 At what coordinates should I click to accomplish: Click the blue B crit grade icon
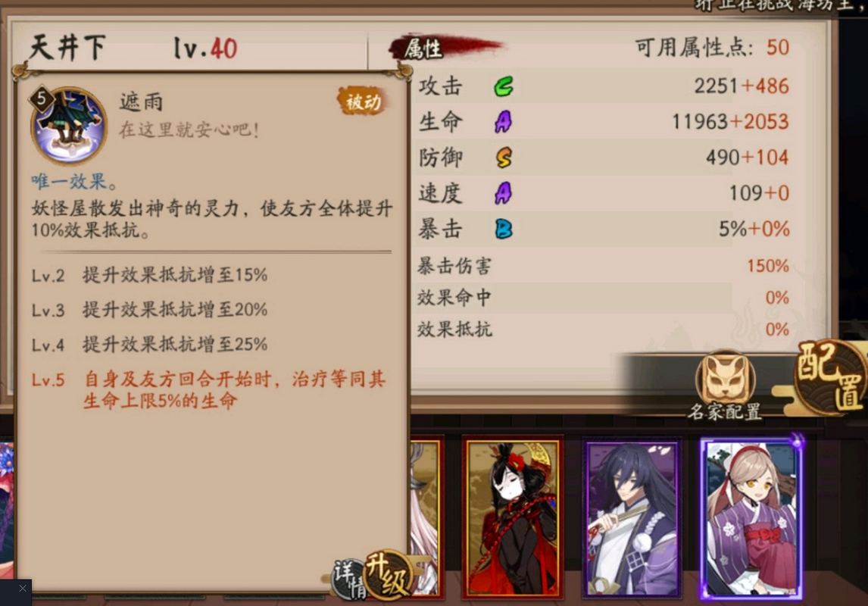tap(503, 229)
